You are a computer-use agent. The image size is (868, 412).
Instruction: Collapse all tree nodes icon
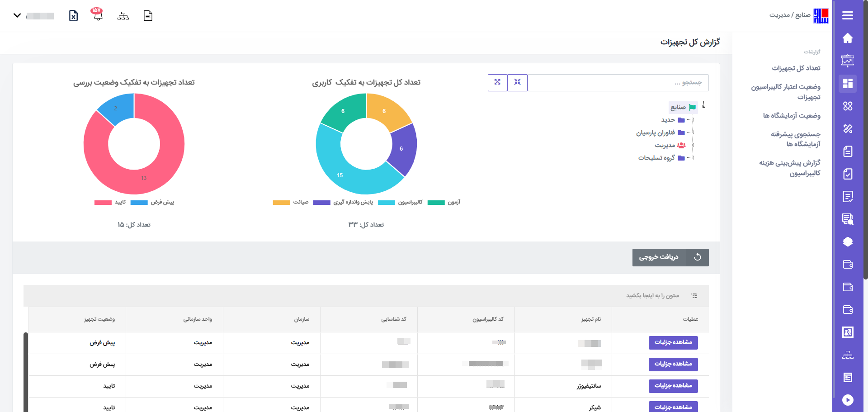(x=517, y=82)
